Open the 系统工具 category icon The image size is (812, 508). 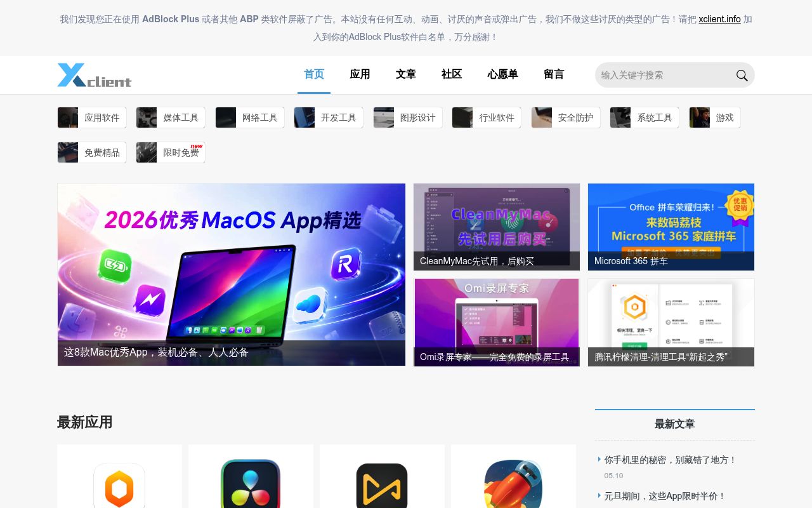coord(620,117)
